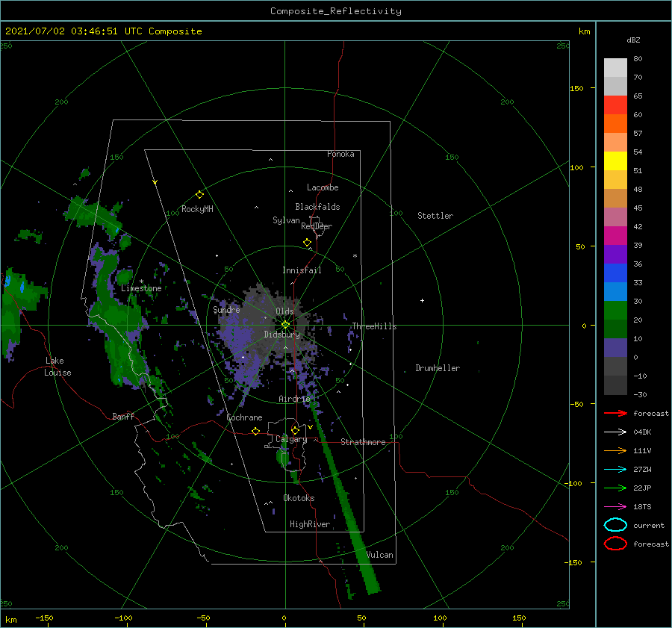Click the yellow diamond marker below RedDeer
This screenshot has width=672, height=628.
click(308, 243)
